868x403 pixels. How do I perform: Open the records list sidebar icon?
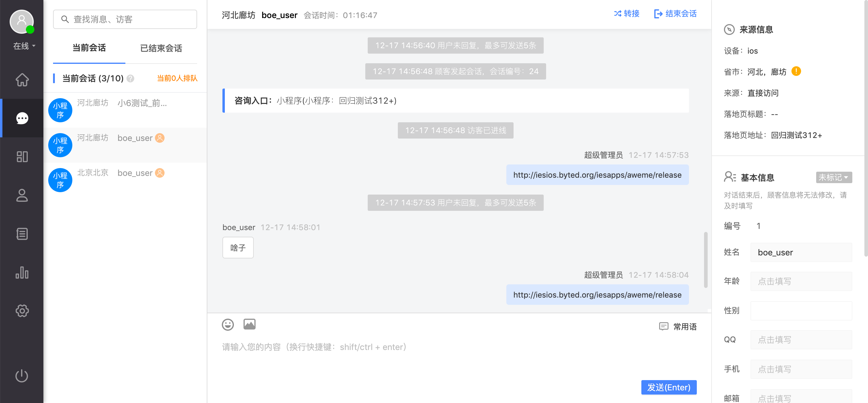pyautogui.click(x=22, y=234)
